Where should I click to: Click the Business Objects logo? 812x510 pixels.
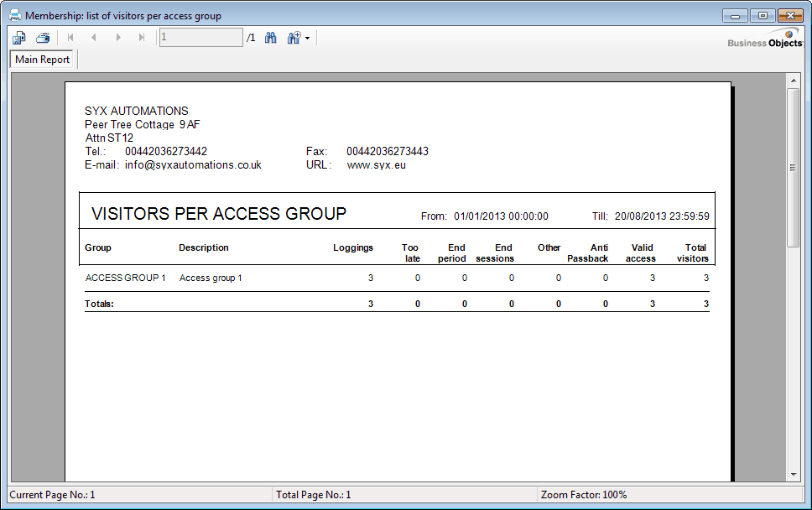764,39
